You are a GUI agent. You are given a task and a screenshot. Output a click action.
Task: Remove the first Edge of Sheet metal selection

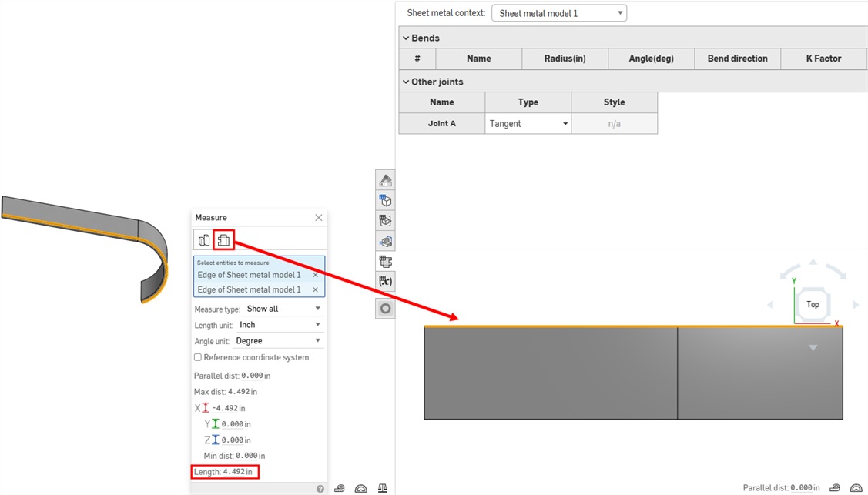[315, 274]
